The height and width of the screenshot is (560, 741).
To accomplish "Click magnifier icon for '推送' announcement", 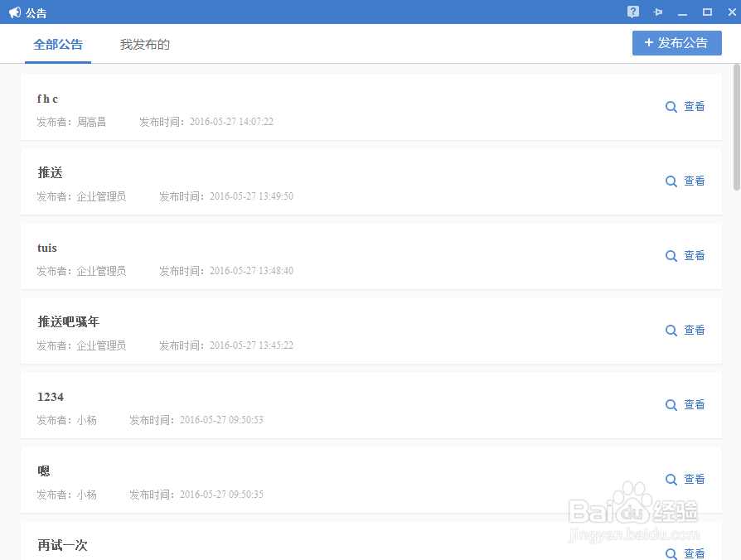I will 671,181.
